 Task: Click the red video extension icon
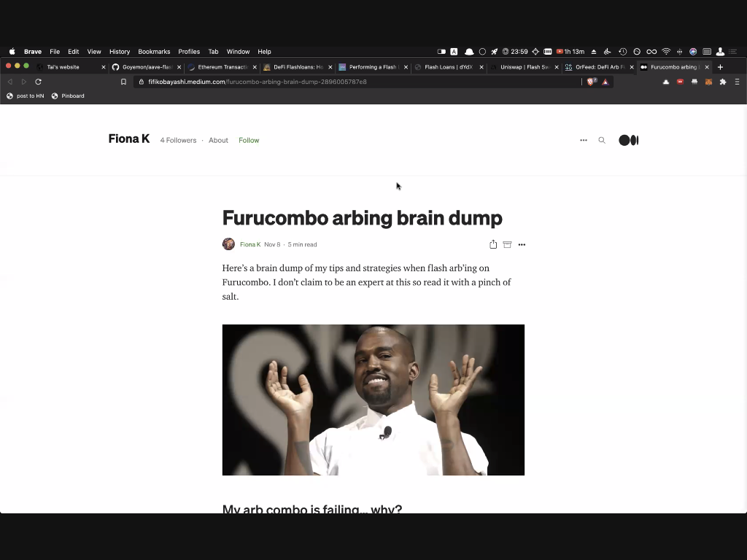point(680,82)
